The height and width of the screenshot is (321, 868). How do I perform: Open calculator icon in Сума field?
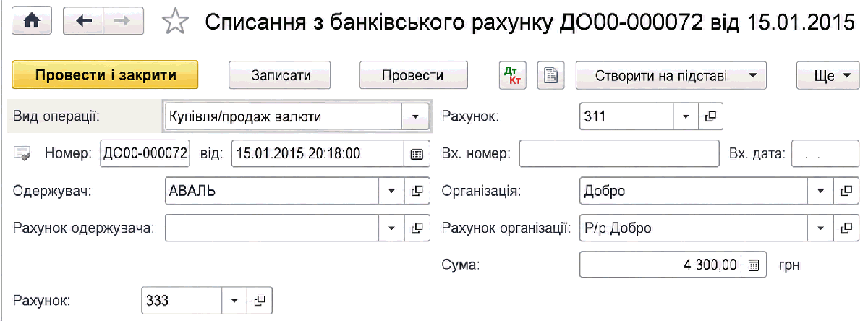[753, 265]
